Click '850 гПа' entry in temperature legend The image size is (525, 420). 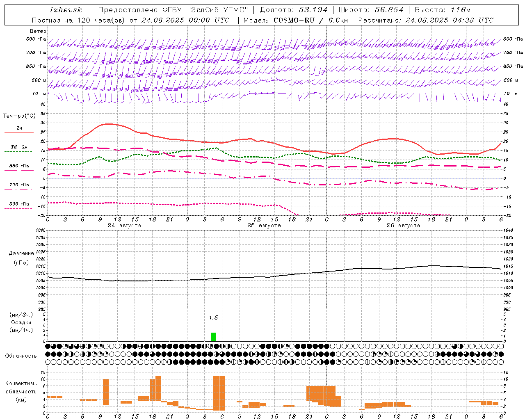19,166
